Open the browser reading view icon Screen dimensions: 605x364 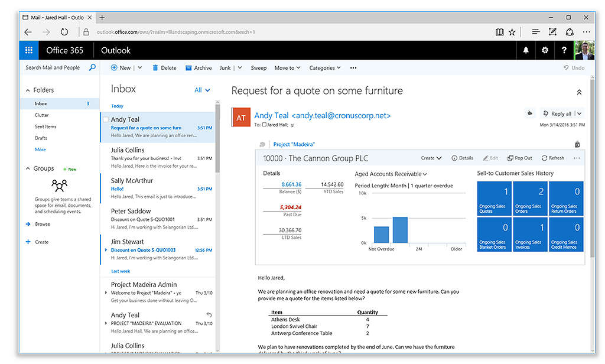[500, 32]
